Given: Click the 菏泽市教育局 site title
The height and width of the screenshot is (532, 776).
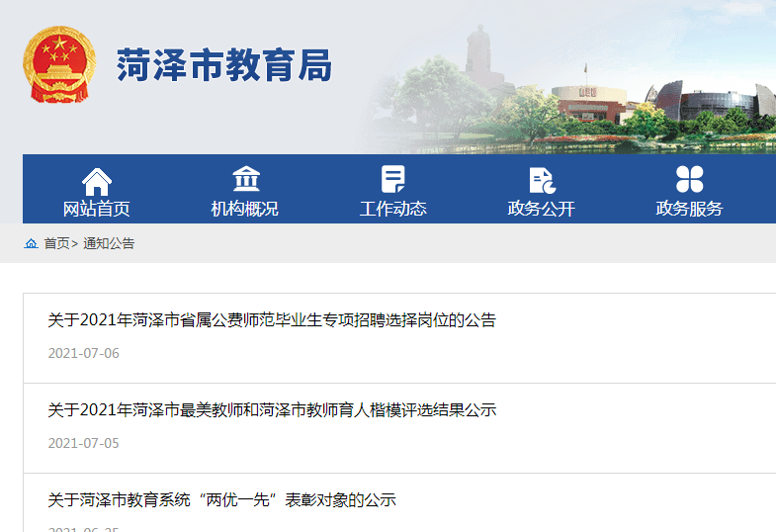Looking at the screenshot, I should tap(224, 65).
